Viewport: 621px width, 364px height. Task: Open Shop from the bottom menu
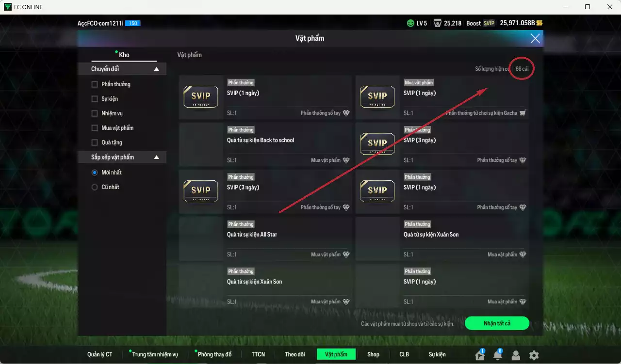point(373,354)
